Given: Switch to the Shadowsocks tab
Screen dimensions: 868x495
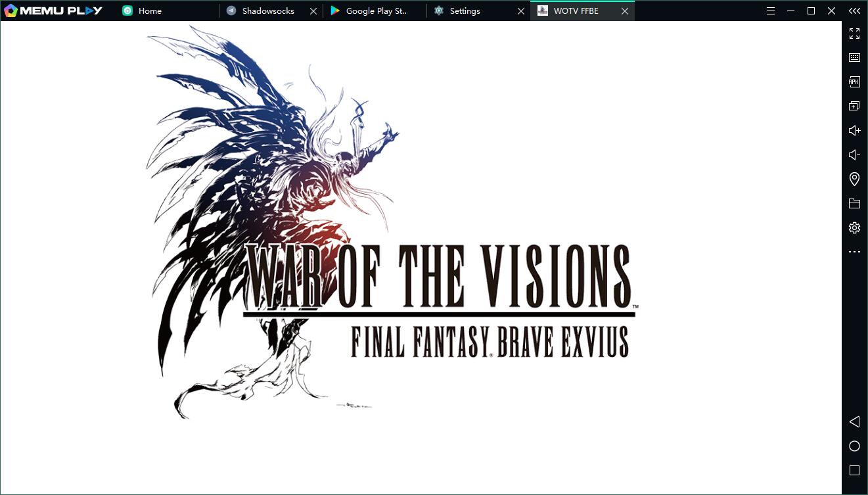Looking at the screenshot, I should tap(267, 11).
